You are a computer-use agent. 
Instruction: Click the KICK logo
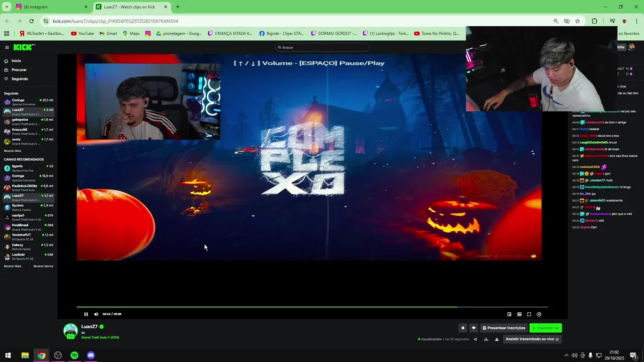point(24,47)
